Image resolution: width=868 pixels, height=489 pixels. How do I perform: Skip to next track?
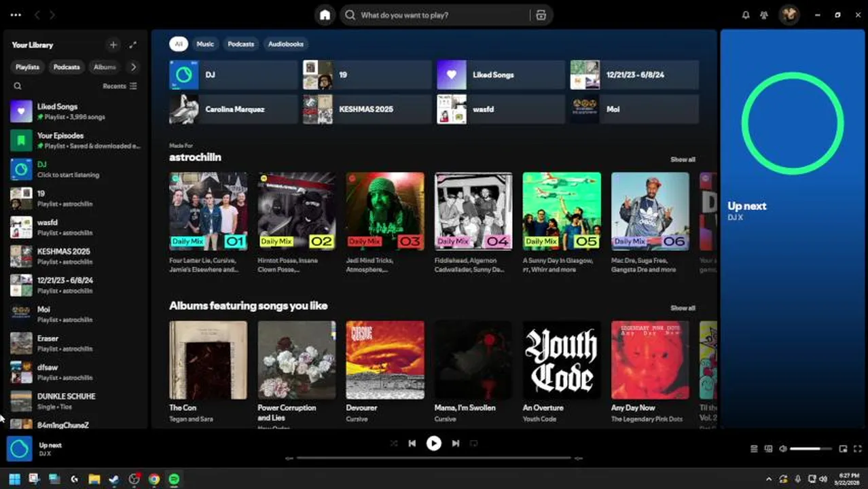(456, 443)
